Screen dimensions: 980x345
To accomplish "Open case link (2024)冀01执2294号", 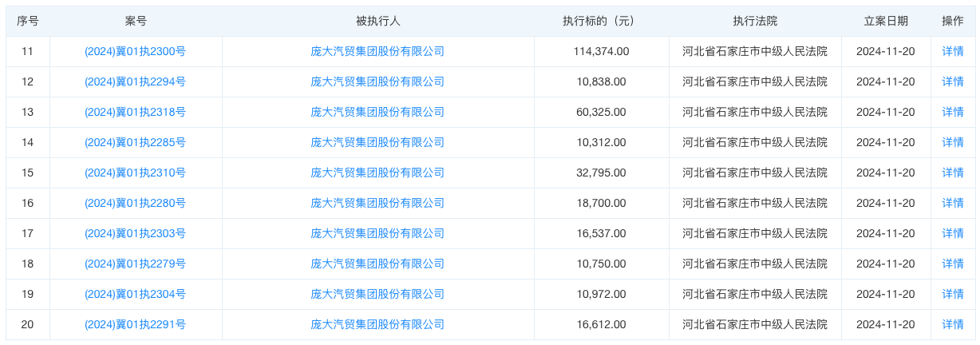I will point(135,81).
